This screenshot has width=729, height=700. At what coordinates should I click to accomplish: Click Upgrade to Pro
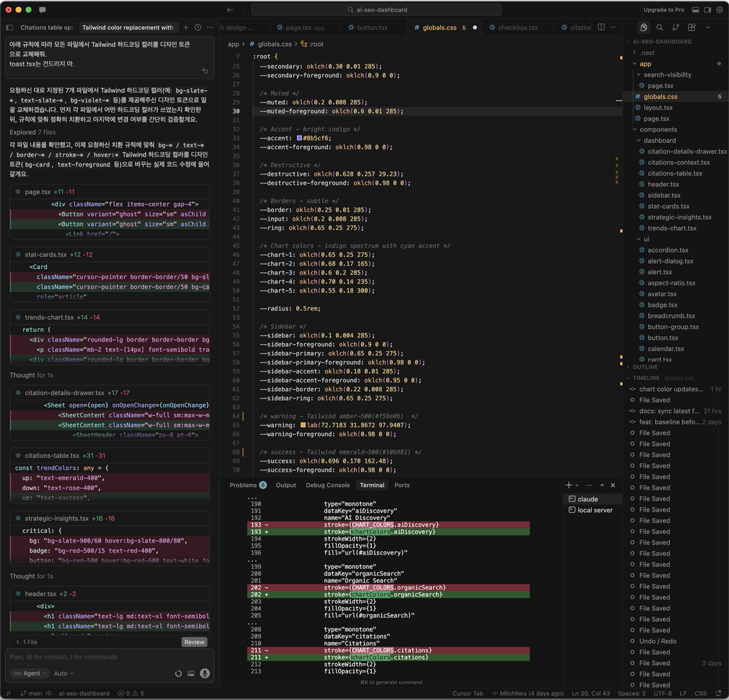[x=664, y=9]
